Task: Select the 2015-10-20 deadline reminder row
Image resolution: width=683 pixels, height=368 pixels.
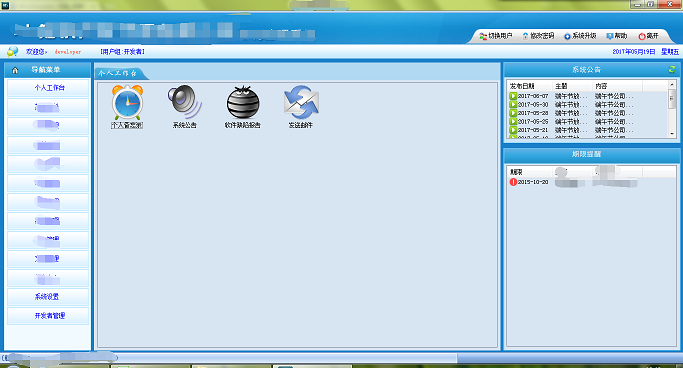Action: coord(592,182)
